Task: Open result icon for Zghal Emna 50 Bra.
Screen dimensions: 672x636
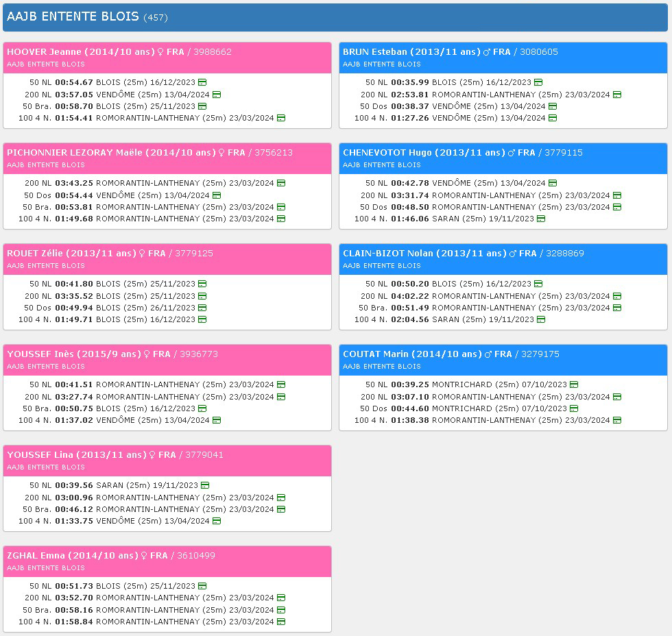Action: tap(281, 610)
